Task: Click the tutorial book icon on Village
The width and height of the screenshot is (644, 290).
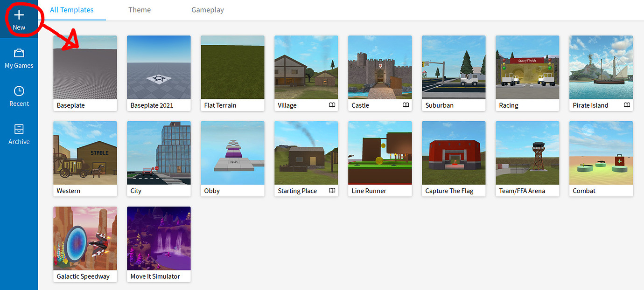Action: click(x=332, y=105)
